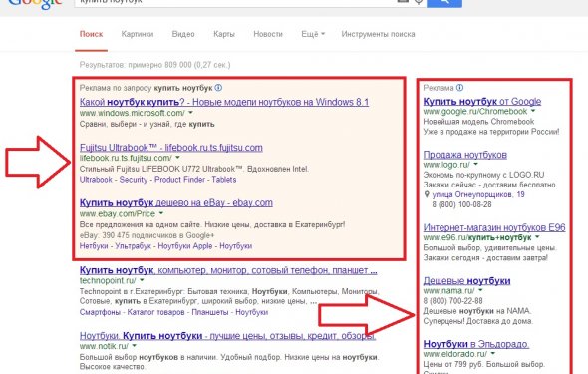The width and height of the screenshot is (588, 374).
Task: Click the 'Ультрабук' sitelink under eBay ad
Action: click(x=133, y=246)
